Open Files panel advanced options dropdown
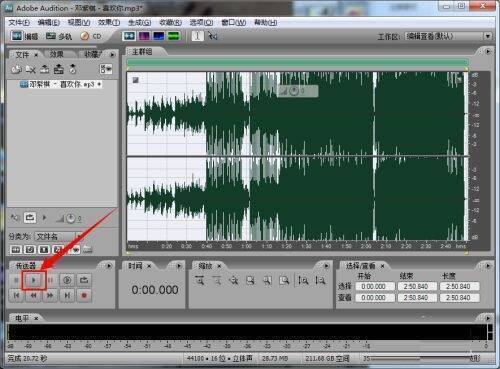 tap(106, 69)
